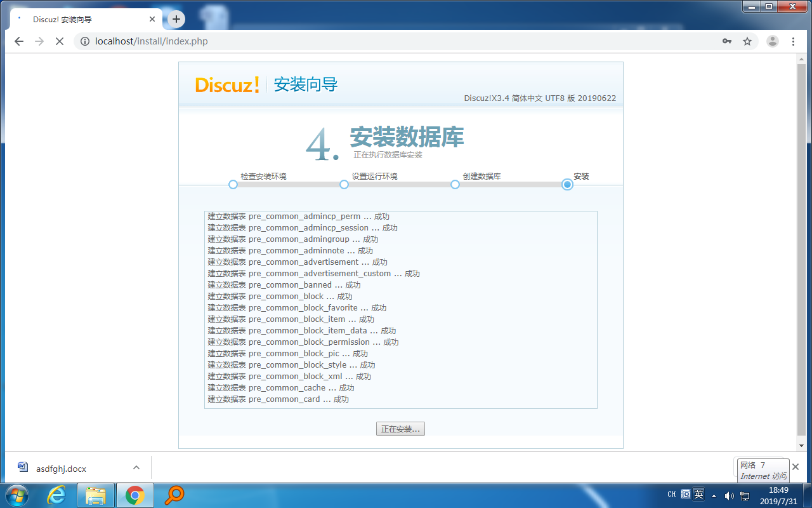Click the pre_common_admingroup log line

tap(293, 239)
